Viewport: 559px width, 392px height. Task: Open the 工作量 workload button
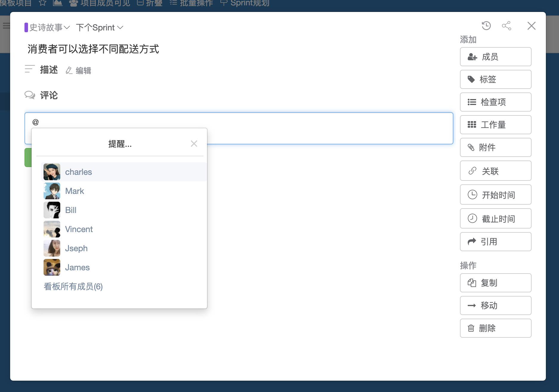point(495,125)
